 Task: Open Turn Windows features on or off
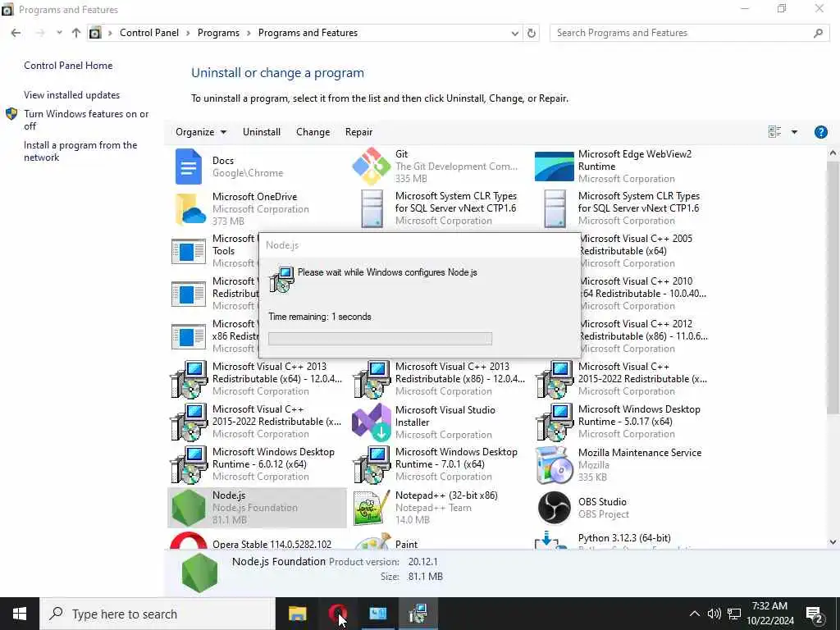pyautogui.click(x=86, y=120)
